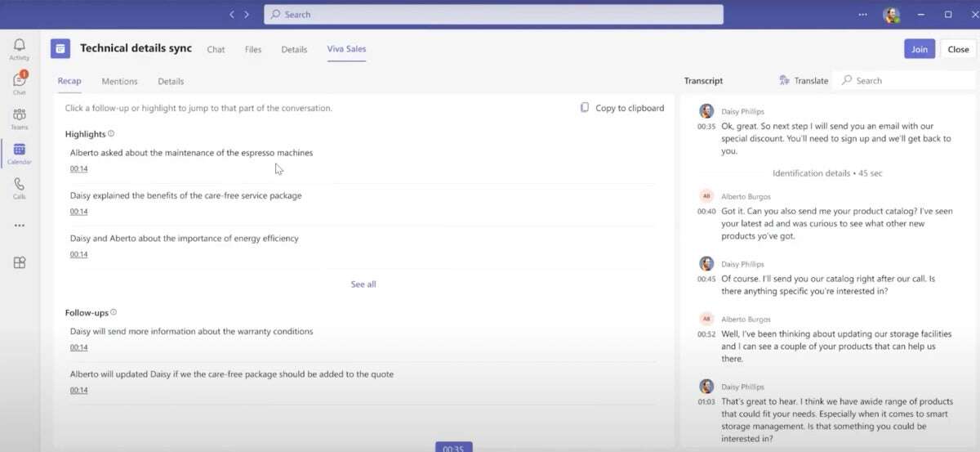980x452 pixels.
Task: Jump to 00:14 under the espresso machines highlight
Action: pos(78,169)
